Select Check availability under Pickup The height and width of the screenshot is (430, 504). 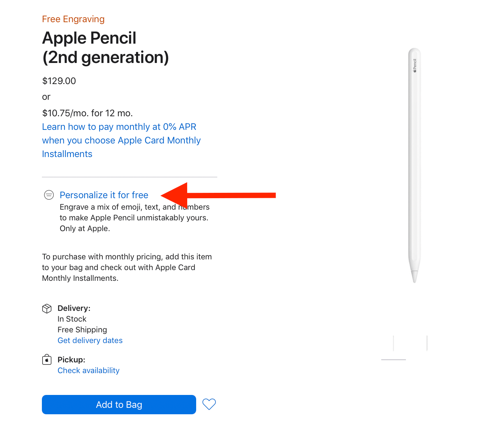click(88, 370)
